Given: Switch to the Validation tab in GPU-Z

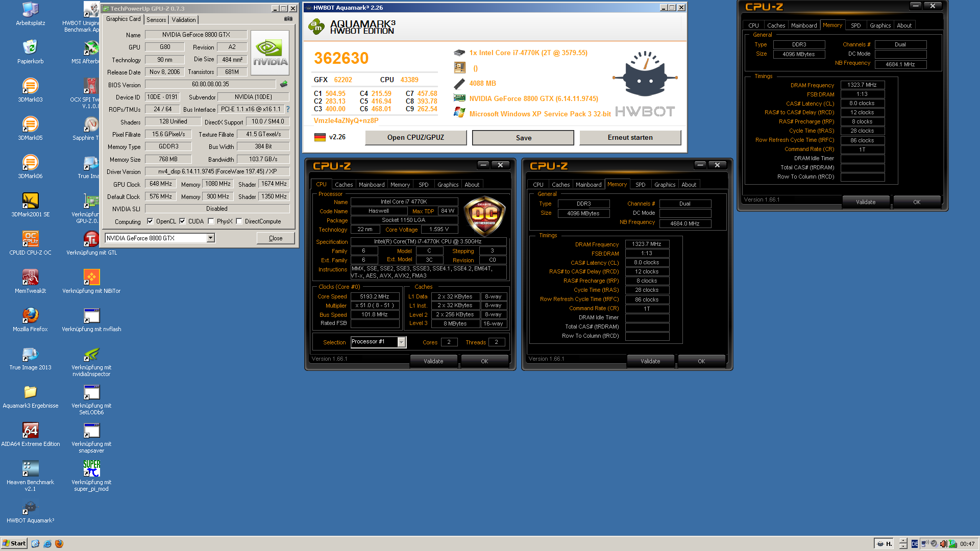Looking at the screenshot, I should click(x=183, y=20).
